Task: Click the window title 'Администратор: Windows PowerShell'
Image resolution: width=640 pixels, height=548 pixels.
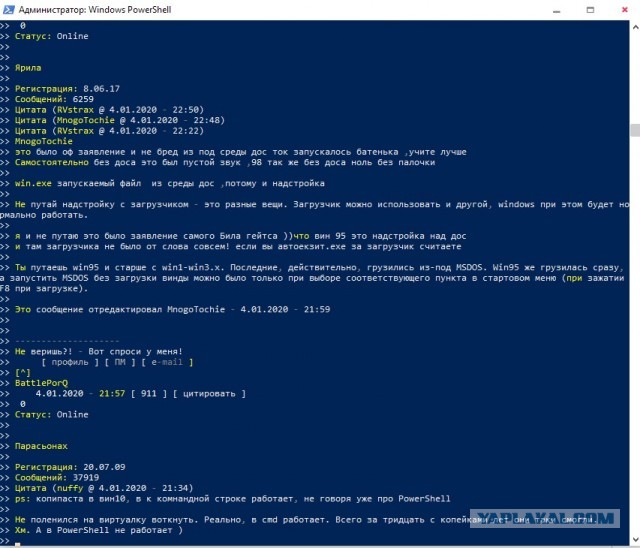Action: [95, 9]
